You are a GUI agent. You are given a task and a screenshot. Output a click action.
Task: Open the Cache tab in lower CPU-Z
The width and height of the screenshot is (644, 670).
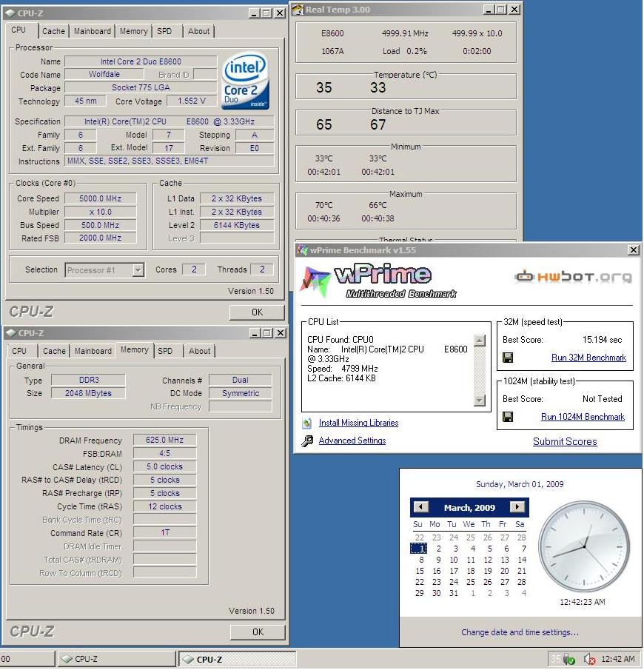pyautogui.click(x=54, y=351)
